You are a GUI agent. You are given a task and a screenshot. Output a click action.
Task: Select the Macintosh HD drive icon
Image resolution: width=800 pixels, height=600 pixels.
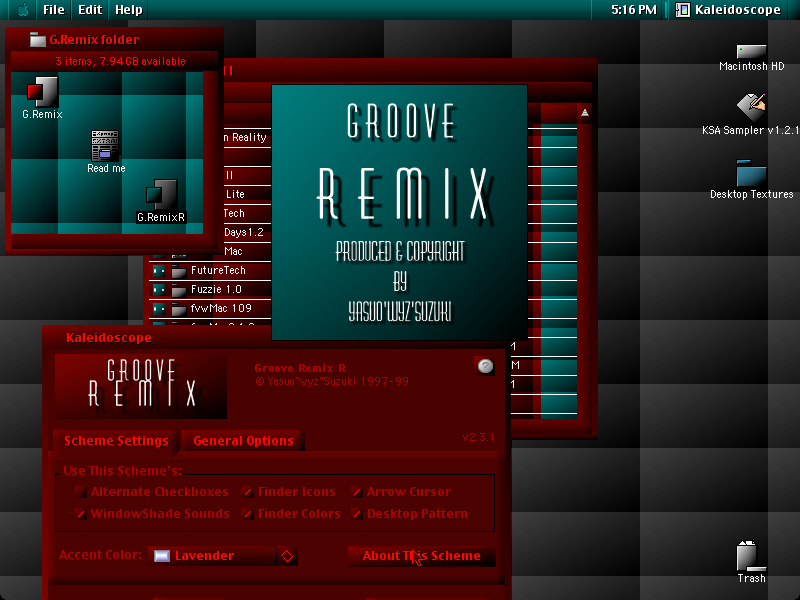751,51
